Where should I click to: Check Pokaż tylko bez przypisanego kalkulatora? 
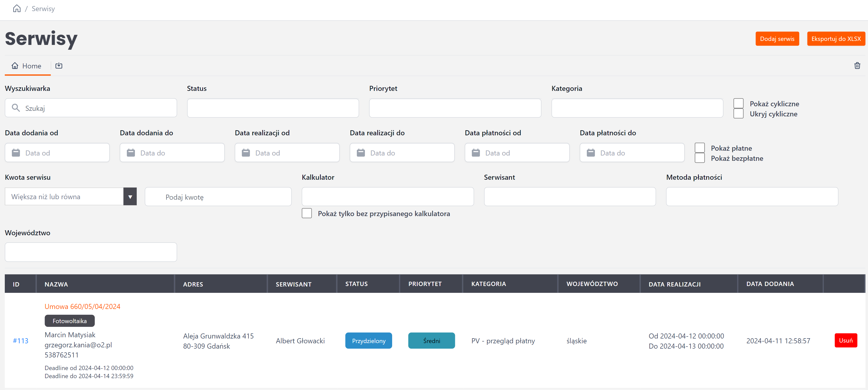click(x=307, y=213)
